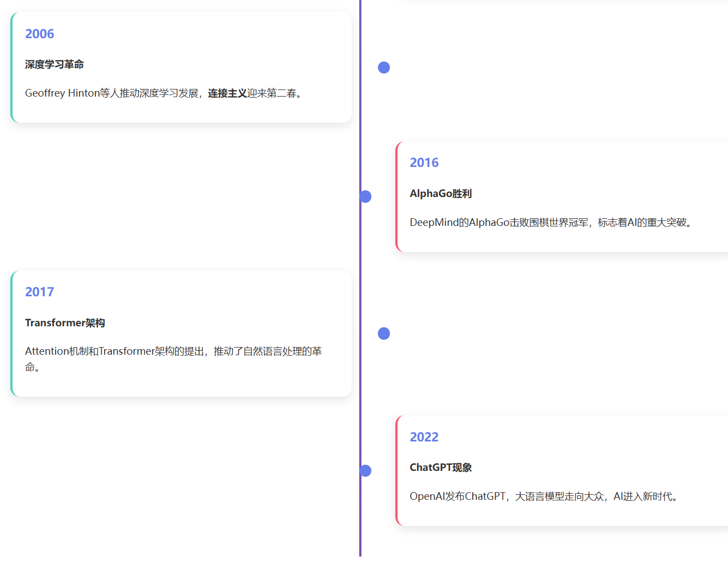Click the bold 连接主义 text in 2006 card
Image resolution: width=728 pixels, height=562 pixels.
(x=226, y=93)
